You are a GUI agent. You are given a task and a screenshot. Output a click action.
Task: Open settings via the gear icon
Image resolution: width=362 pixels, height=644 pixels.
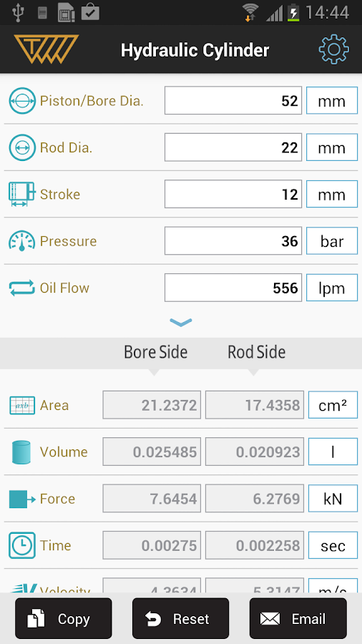(x=333, y=49)
